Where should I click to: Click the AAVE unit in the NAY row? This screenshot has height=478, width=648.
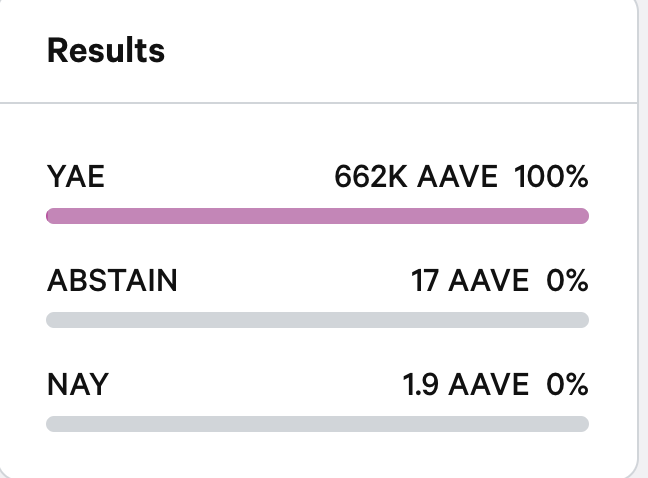[x=489, y=385]
